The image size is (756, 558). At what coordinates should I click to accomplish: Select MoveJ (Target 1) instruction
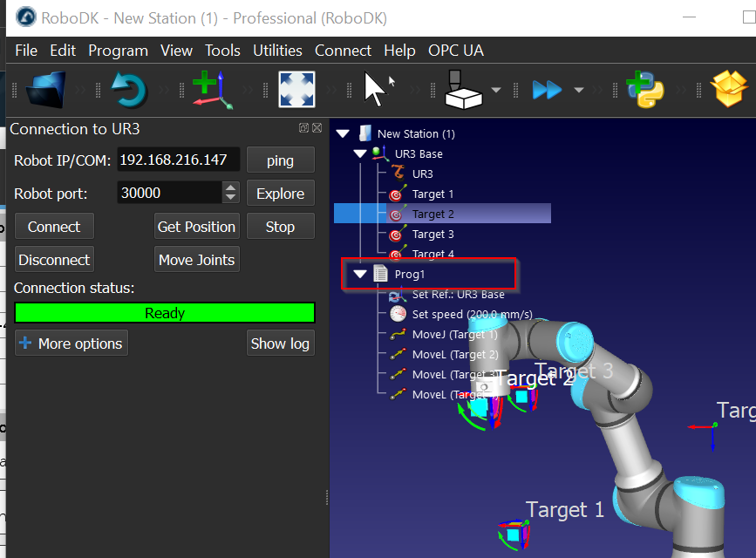(x=454, y=334)
